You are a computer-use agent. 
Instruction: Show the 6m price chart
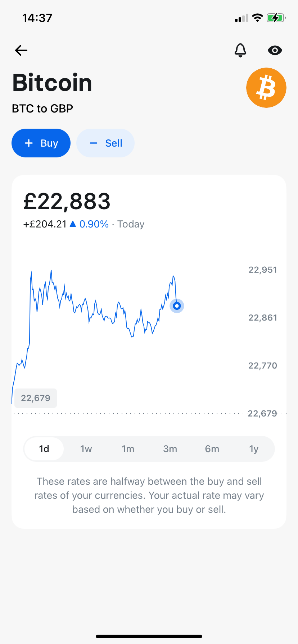pos(212,449)
